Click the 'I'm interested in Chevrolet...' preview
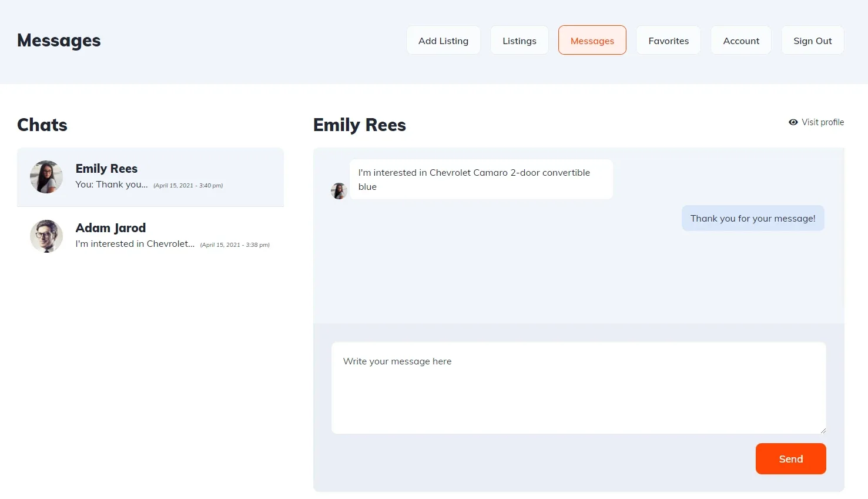 point(135,244)
